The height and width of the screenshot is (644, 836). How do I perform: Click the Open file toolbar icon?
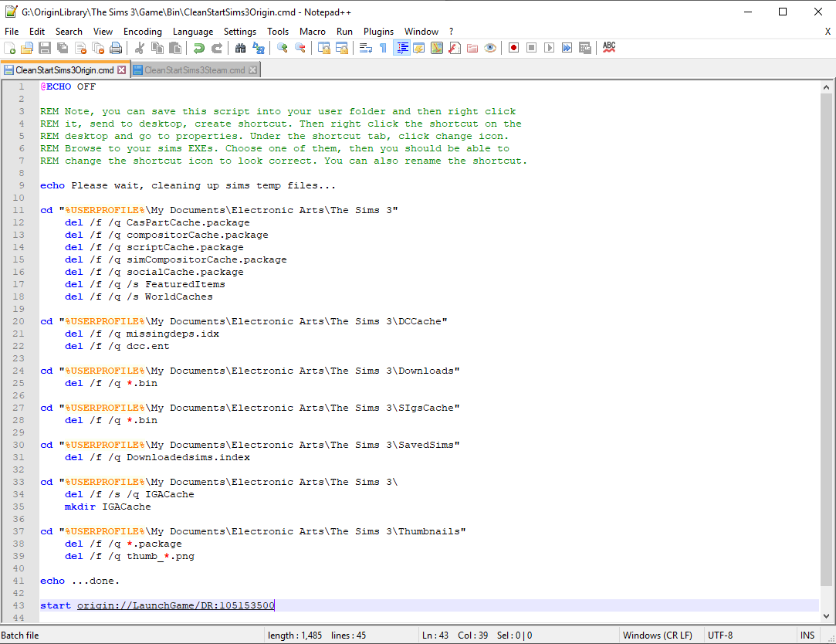(27, 48)
